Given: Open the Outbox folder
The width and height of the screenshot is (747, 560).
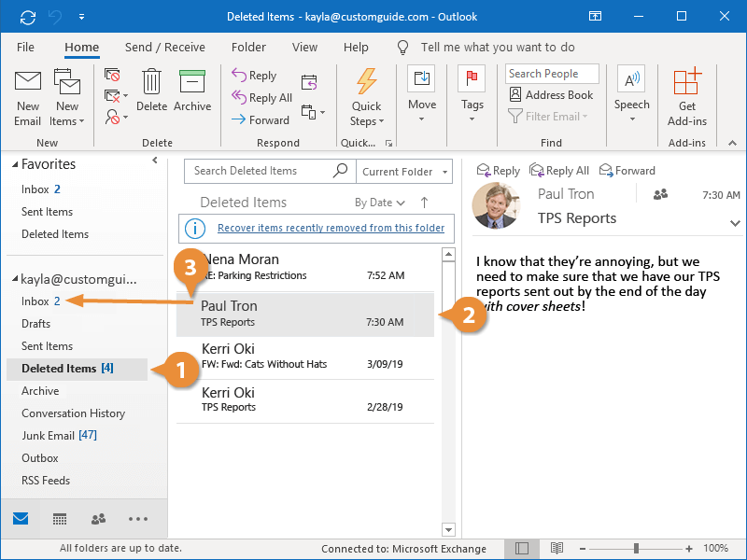Looking at the screenshot, I should pyautogui.click(x=39, y=458).
